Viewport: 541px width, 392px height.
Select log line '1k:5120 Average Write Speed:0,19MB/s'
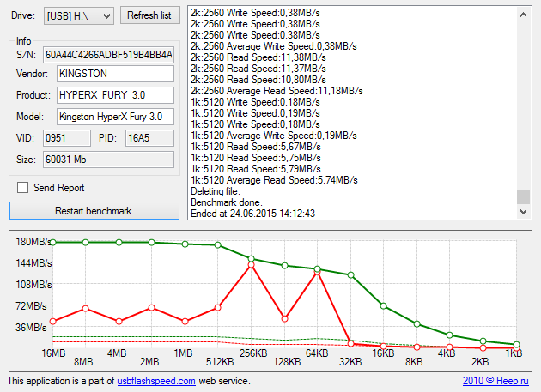pyautogui.click(x=274, y=136)
